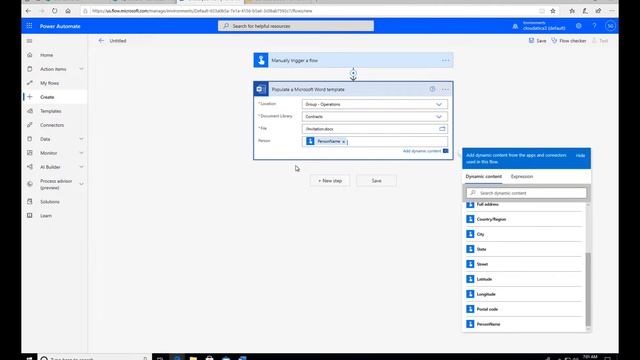Click the Process advisor icon

click(29, 184)
